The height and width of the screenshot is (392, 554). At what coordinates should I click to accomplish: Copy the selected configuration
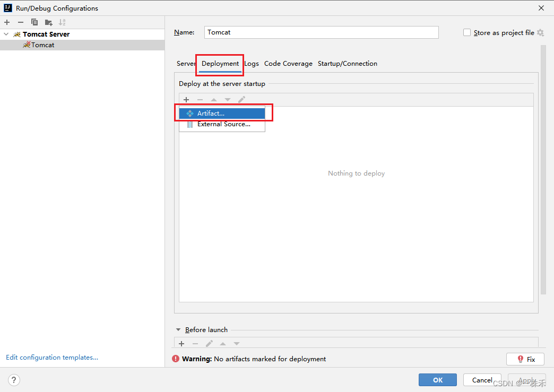click(x=34, y=22)
